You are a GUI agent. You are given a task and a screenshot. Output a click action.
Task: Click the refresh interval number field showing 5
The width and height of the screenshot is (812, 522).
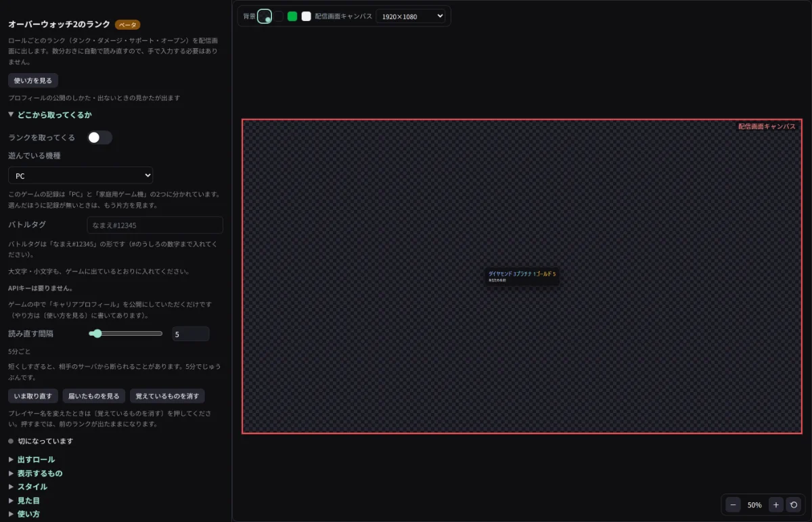click(190, 334)
